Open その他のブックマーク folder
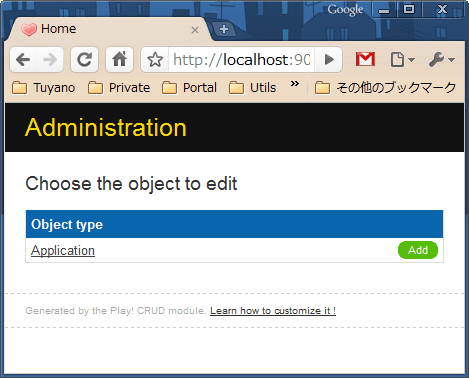The width and height of the screenshot is (469, 378). tap(385, 88)
